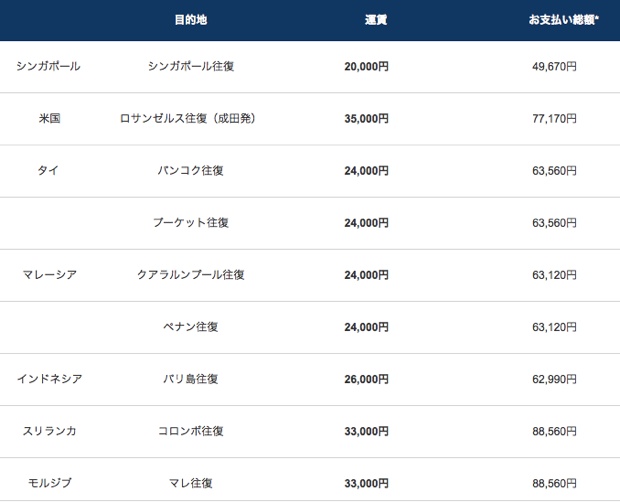Click the 運賃 column header
This screenshot has width=620, height=503.
(376, 20)
